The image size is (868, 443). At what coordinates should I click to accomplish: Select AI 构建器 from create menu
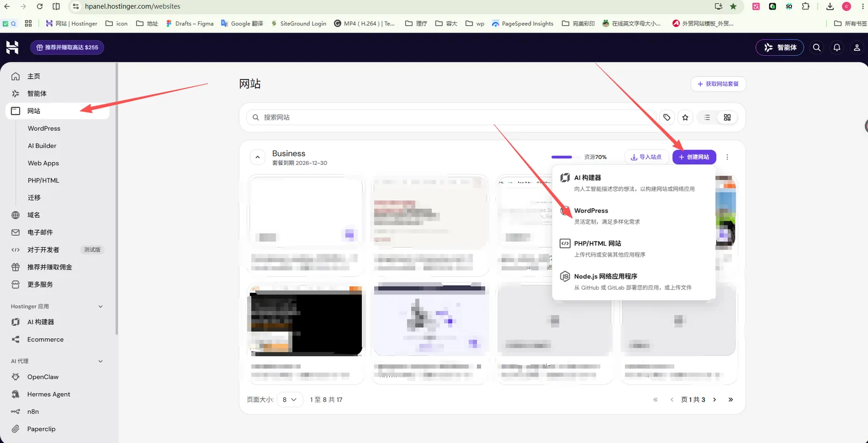click(x=634, y=183)
